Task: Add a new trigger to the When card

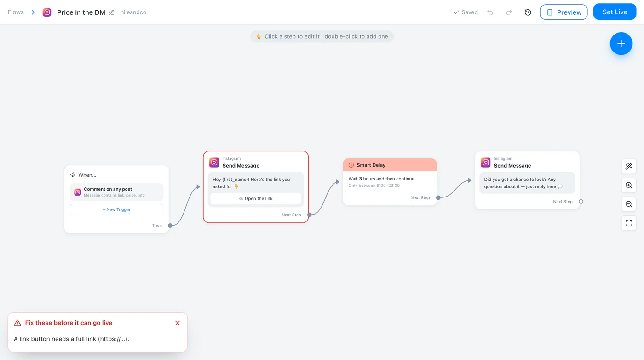Action: pyautogui.click(x=116, y=209)
